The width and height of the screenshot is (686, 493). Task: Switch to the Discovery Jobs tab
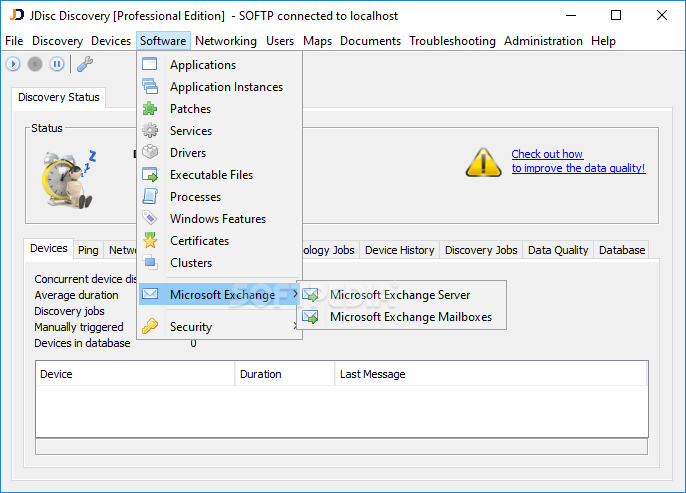tap(481, 250)
